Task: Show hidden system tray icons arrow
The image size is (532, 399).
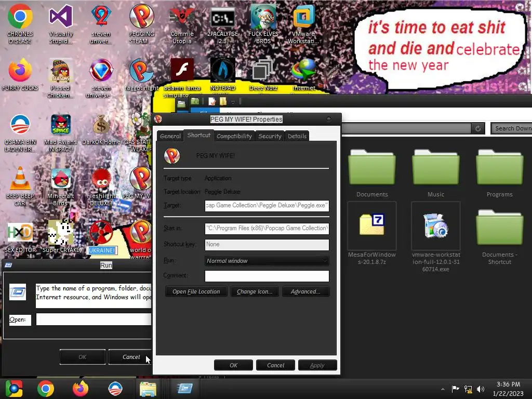Action: coord(443,389)
